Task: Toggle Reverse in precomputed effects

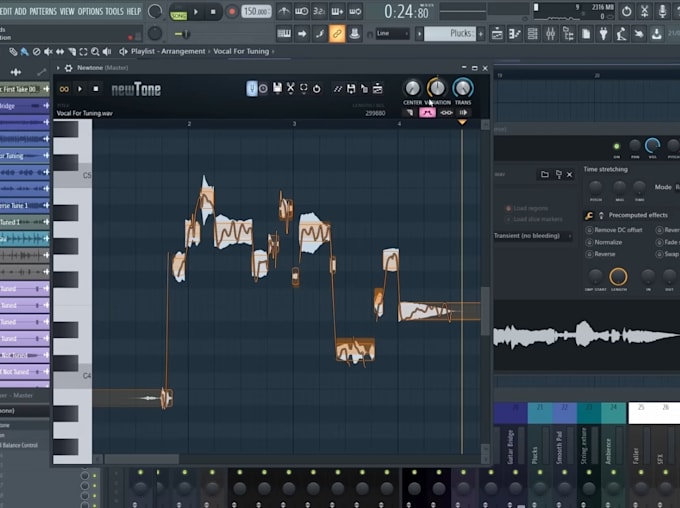Action: 601,254
